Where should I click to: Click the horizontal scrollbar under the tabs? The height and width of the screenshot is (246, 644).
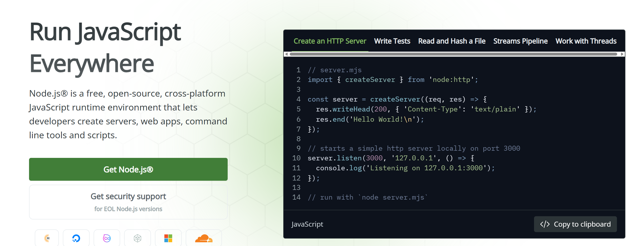(453, 54)
